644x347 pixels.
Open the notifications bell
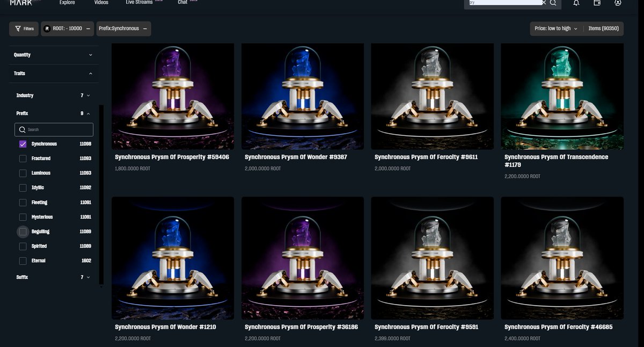coord(576,3)
